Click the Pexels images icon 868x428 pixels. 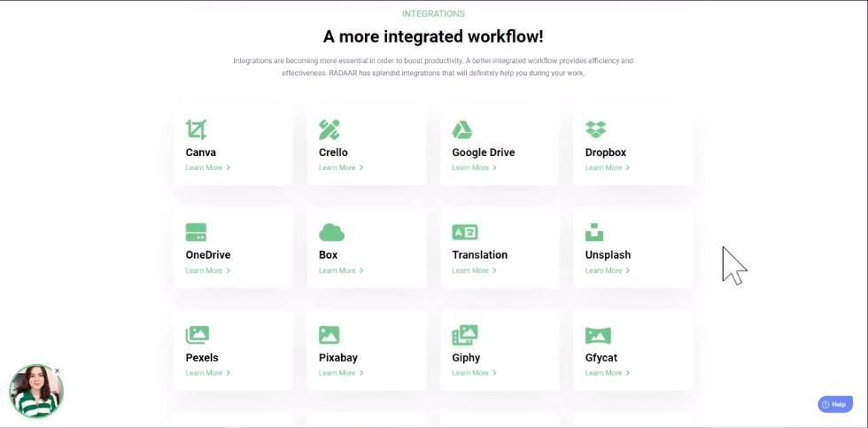point(197,335)
